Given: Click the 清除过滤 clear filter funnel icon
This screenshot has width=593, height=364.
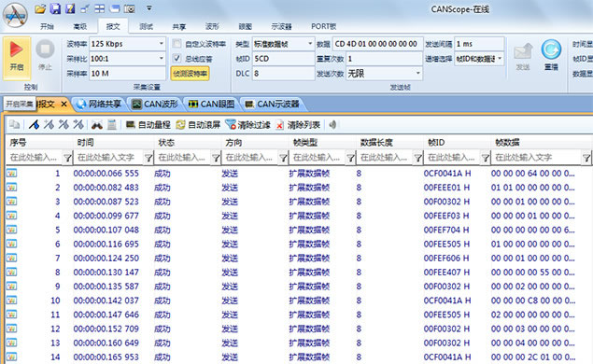Looking at the screenshot, I should (x=231, y=124).
